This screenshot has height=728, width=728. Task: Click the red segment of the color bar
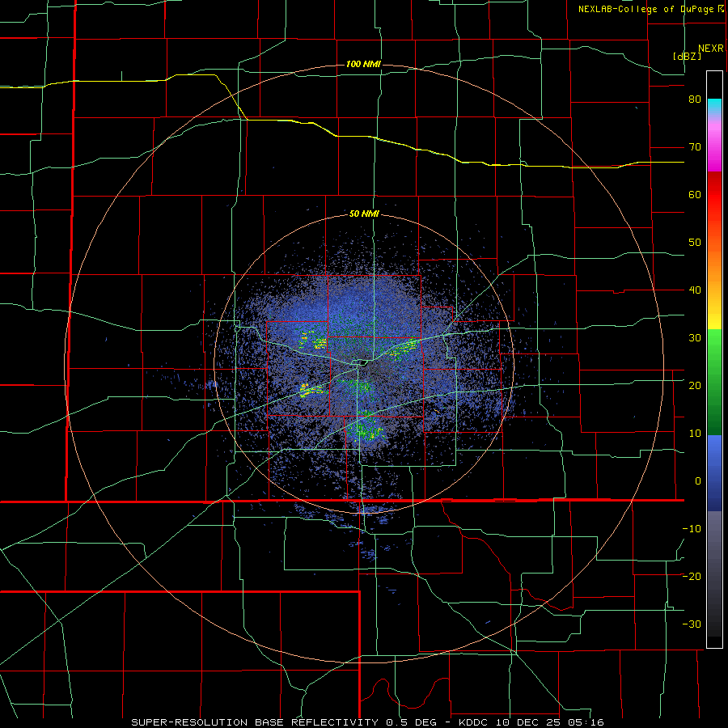[x=714, y=190]
